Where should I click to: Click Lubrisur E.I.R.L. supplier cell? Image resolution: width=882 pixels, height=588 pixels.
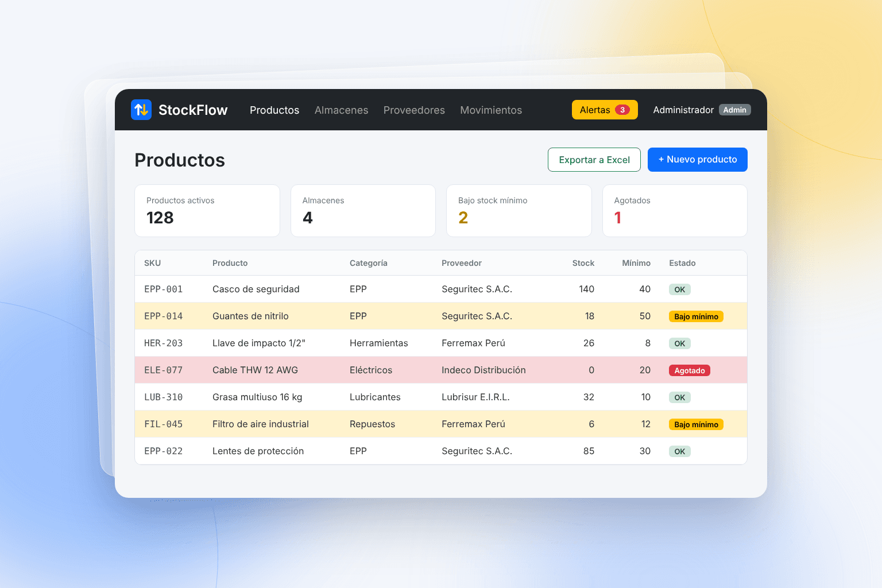coord(475,397)
